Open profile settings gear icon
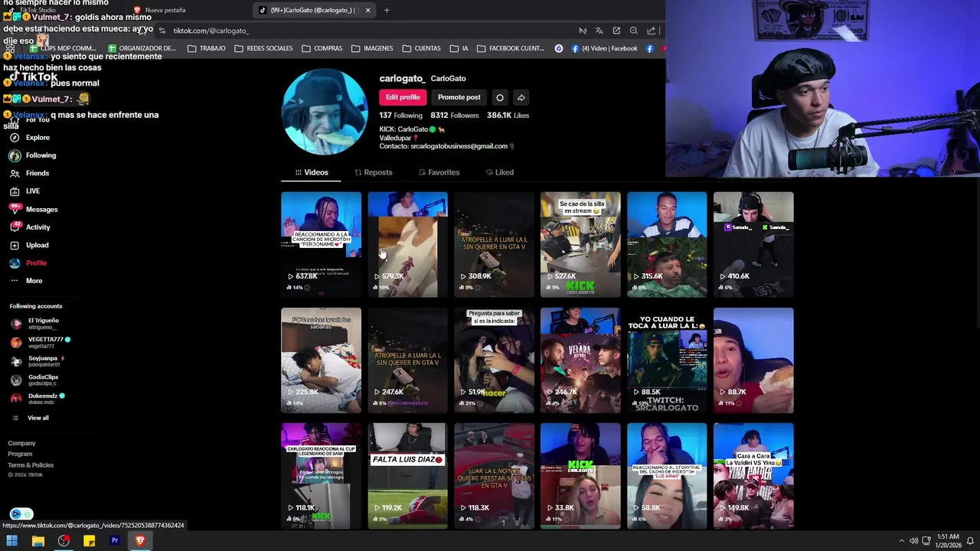 (500, 97)
